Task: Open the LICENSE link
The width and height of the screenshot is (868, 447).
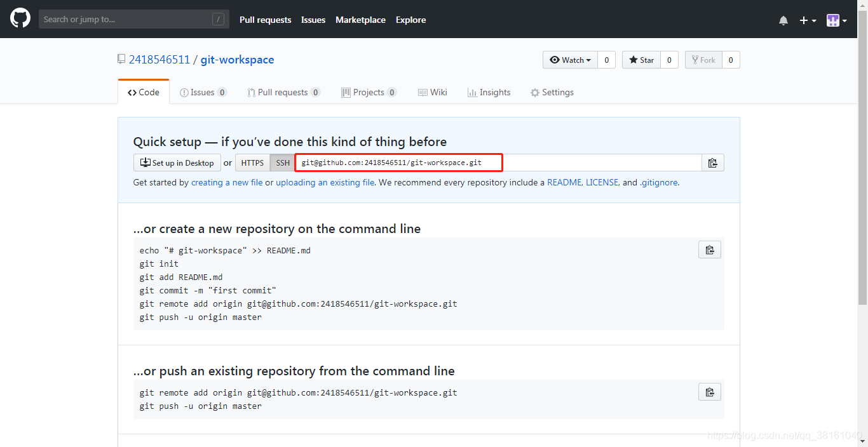Action: [x=602, y=182]
